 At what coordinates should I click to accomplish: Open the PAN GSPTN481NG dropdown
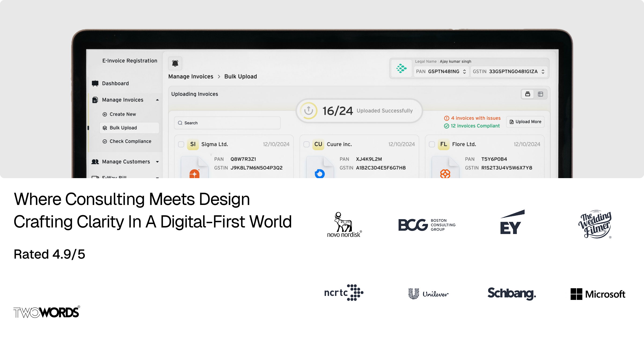(464, 71)
